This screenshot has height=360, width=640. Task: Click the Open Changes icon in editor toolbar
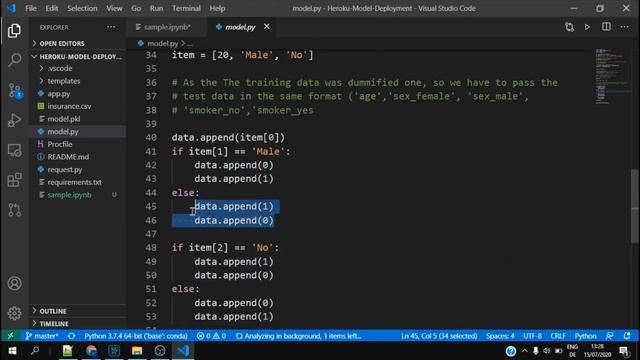point(569,27)
